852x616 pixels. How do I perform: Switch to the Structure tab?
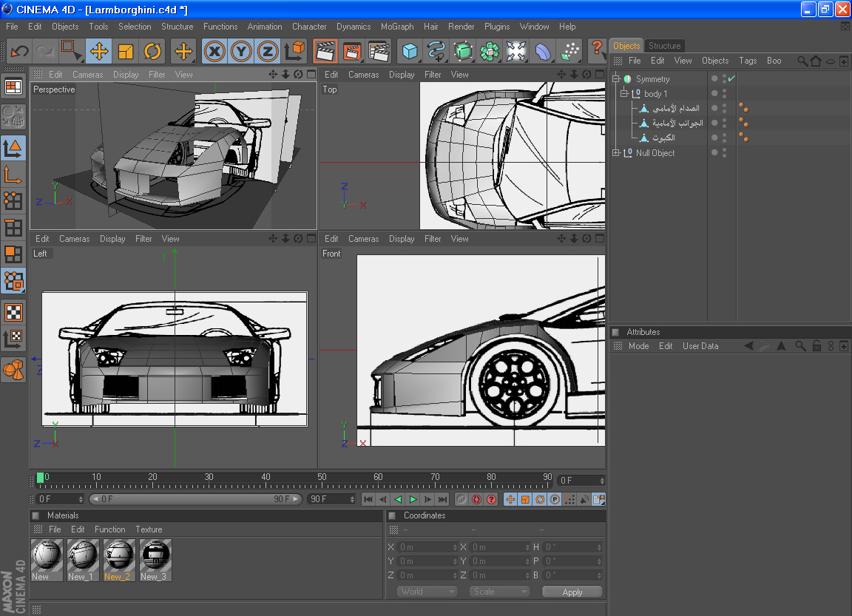click(664, 46)
